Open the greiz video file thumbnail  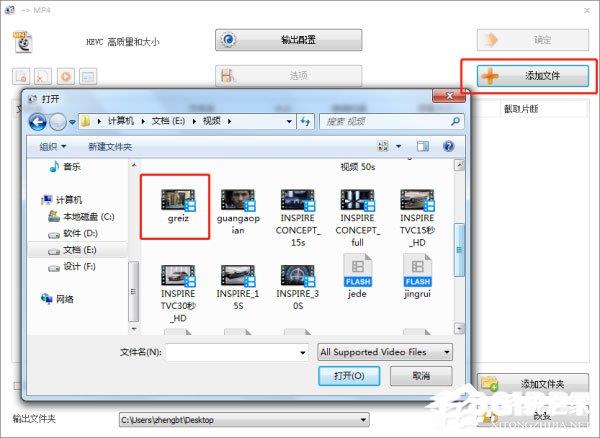tap(178, 200)
